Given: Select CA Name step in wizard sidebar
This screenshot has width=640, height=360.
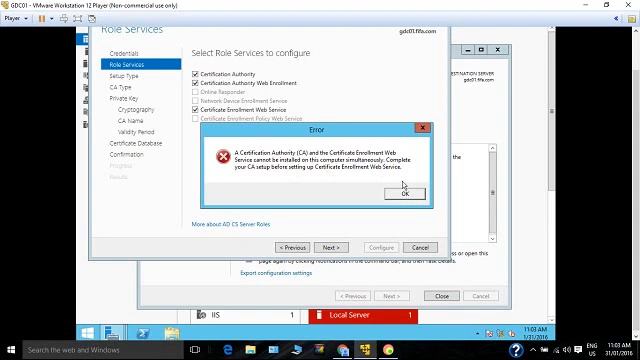Looking at the screenshot, I should (130, 121).
